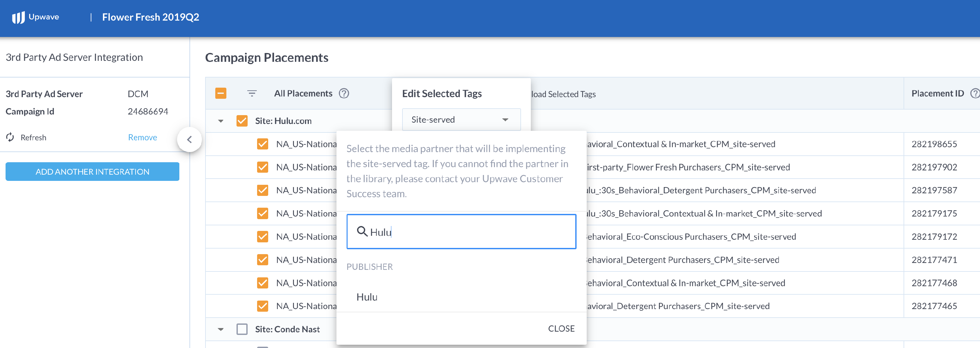Click the Download Selected Tags button
Image resolution: width=980 pixels, height=348 pixels.
coord(563,94)
